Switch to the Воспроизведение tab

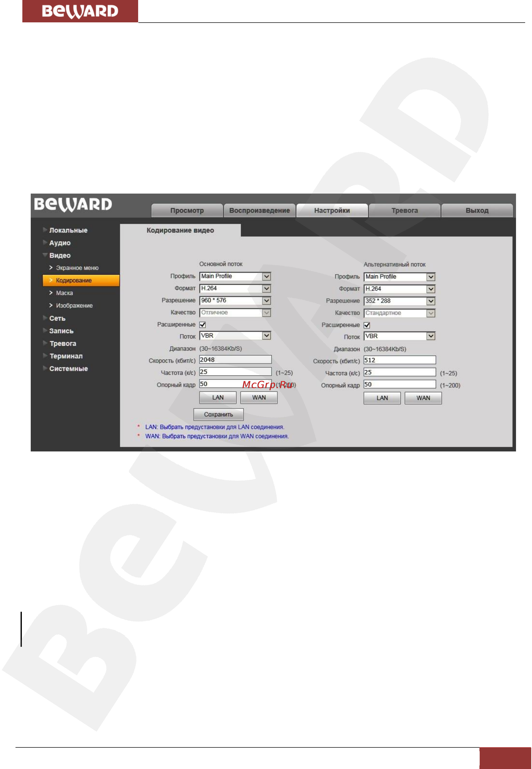coord(260,210)
